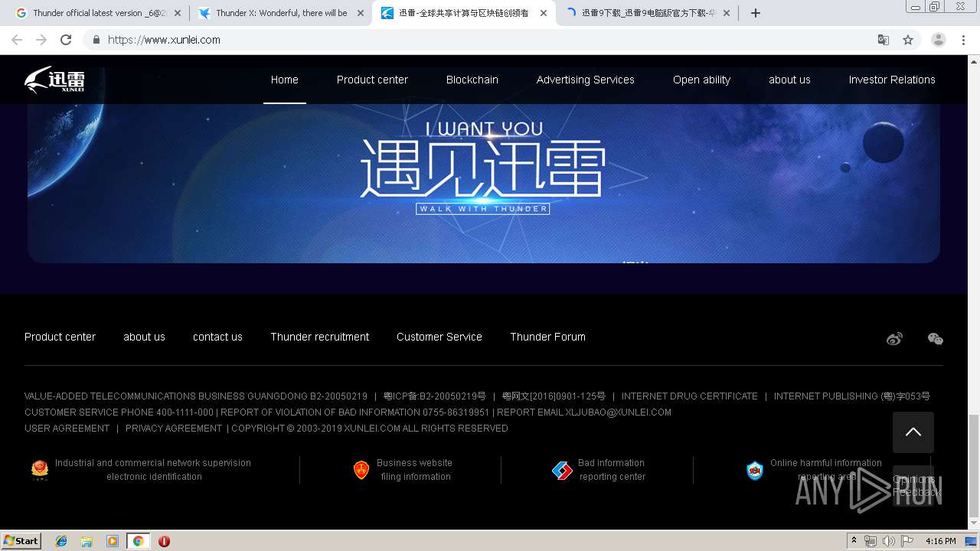The image size is (980, 551).
Task: Click the Opinions Feedback button
Action: (913, 486)
